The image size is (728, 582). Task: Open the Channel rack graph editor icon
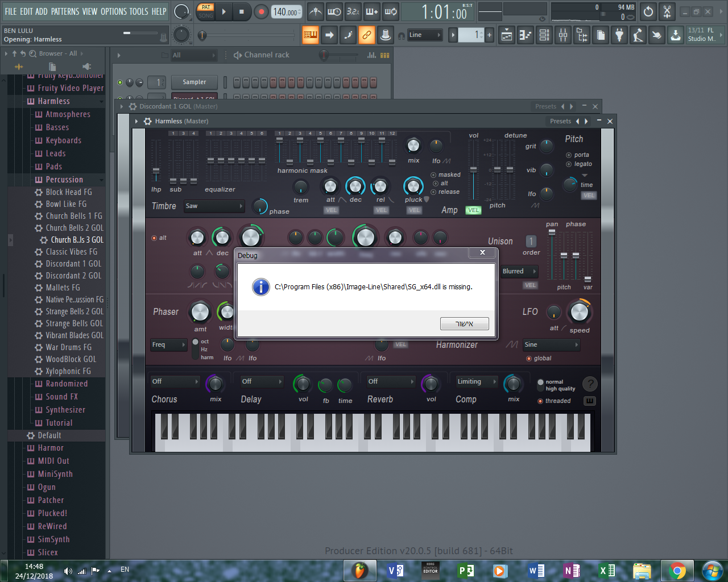coord(371,55)
